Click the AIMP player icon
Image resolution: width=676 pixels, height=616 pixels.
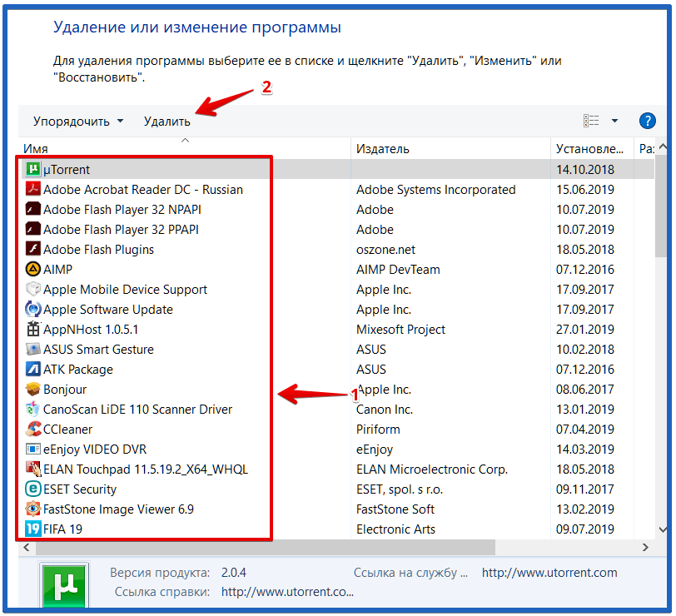(x=33, y=270)
